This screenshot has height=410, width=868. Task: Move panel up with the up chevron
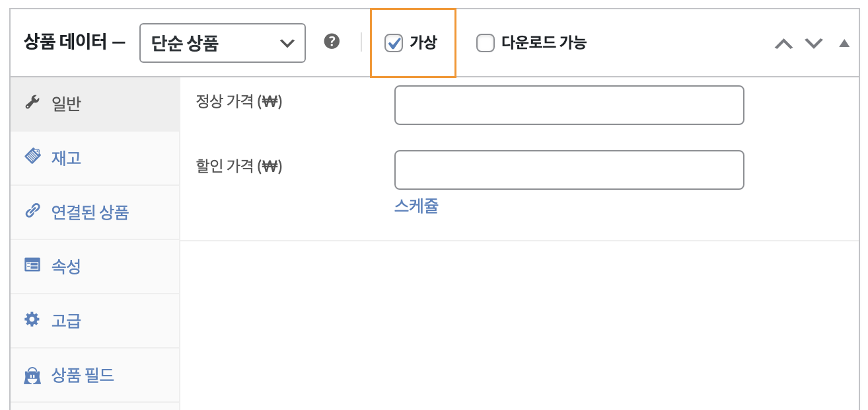pyautogui.click(x=783, y=44)
